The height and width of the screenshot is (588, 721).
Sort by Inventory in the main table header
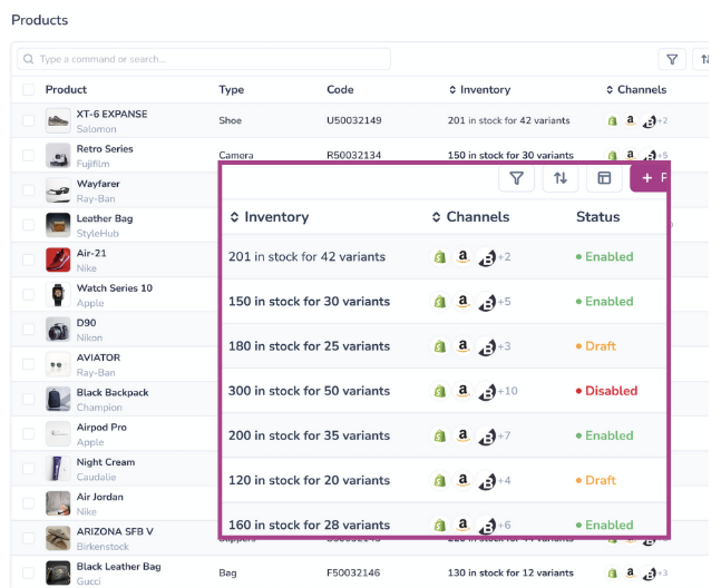[x=480, y=90]
